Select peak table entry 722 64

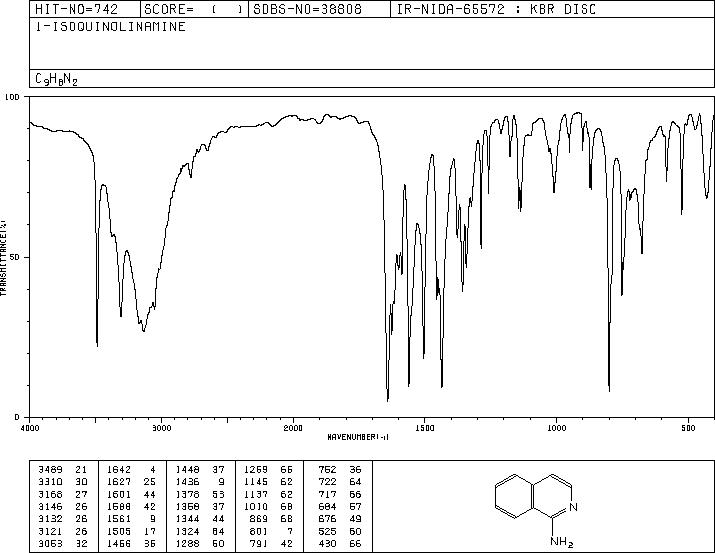(x=340, y=481)
